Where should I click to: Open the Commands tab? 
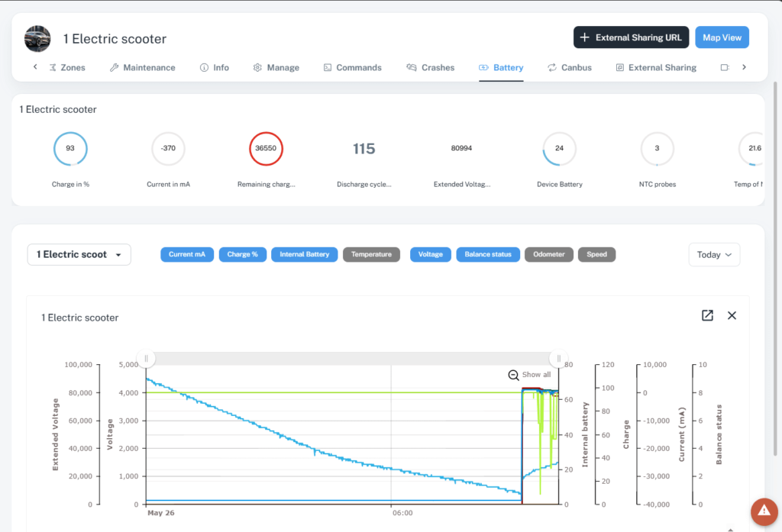[x=353, y=67]
